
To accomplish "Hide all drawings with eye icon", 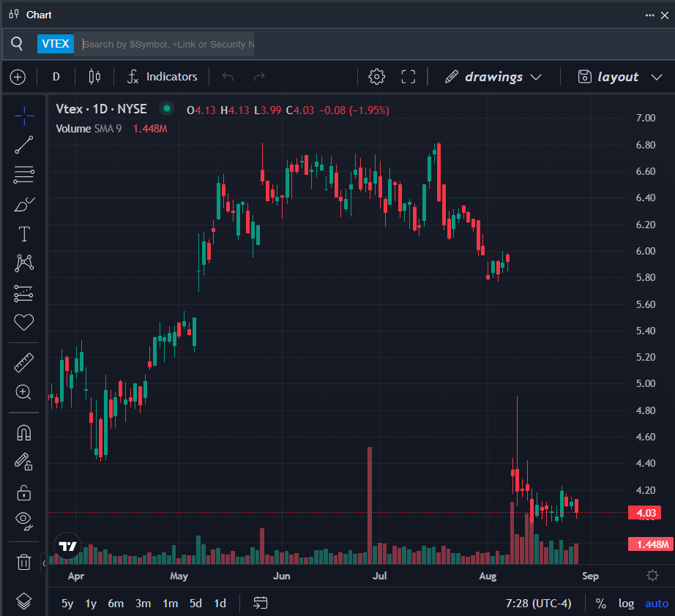I will tap(24, 521).
